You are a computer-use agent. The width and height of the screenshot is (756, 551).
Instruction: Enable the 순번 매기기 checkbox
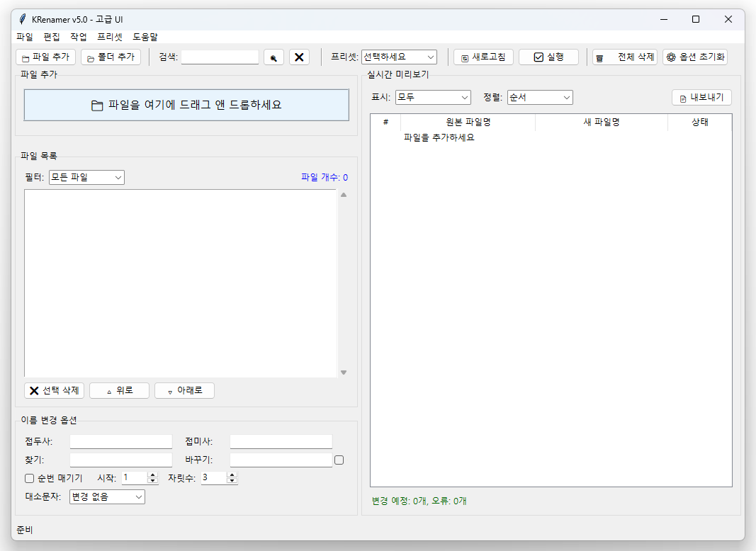coord(29,478)
